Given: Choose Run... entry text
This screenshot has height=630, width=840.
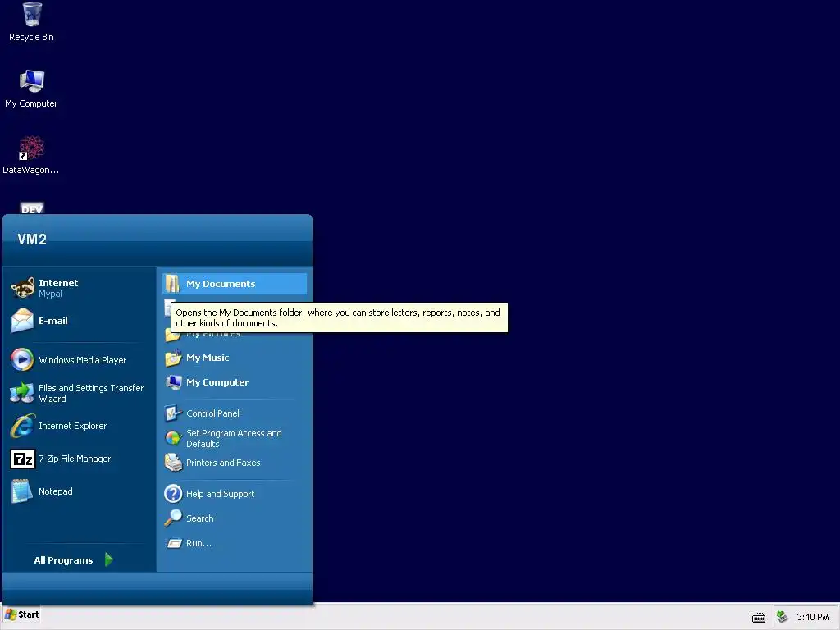Looking at the screenshot, I should 199,543.
